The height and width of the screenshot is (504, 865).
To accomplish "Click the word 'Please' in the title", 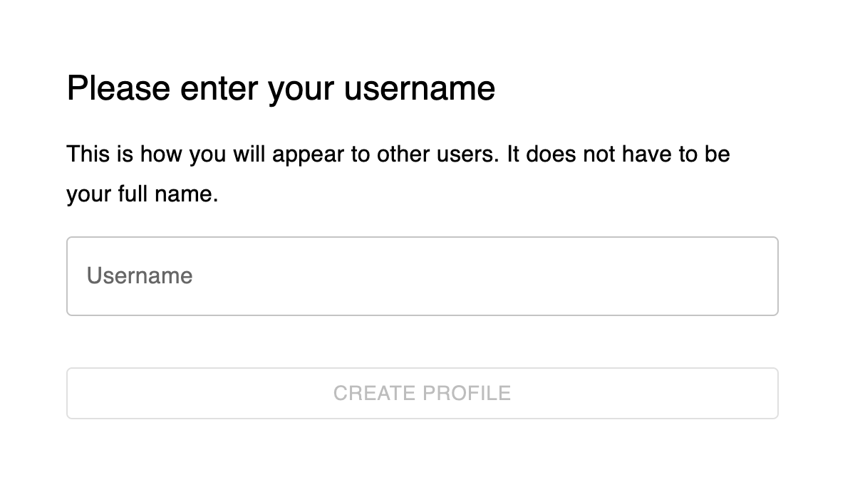I will coord(118,89).
